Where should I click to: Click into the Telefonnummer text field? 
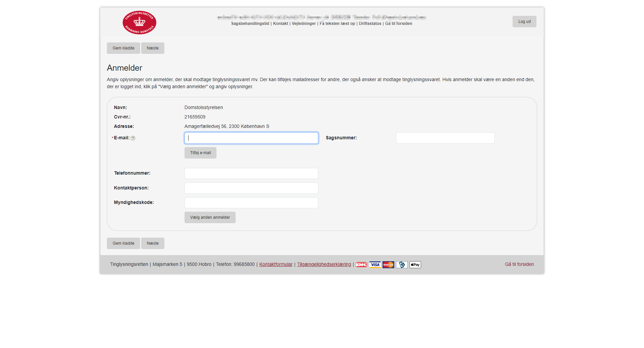[x=251, y=173]
